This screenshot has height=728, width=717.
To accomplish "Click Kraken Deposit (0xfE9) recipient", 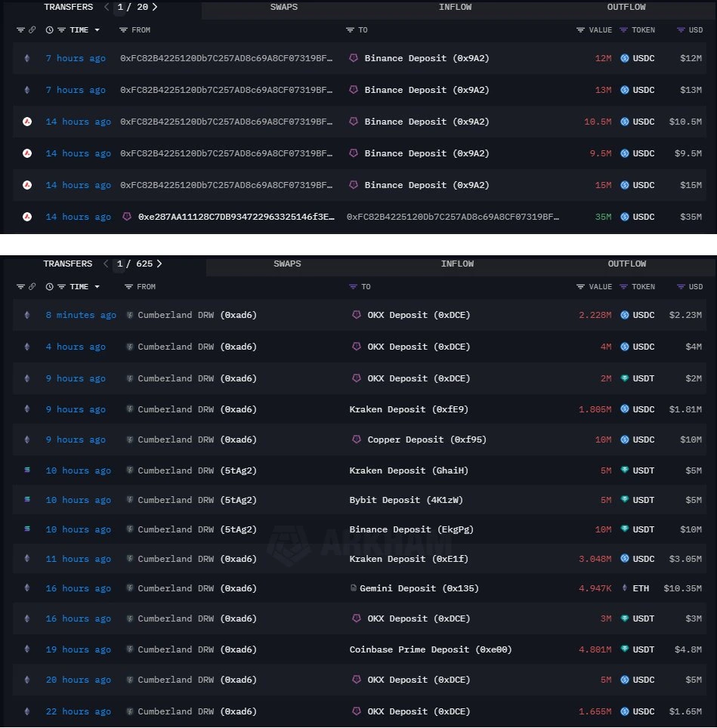I will click(409, 409).
